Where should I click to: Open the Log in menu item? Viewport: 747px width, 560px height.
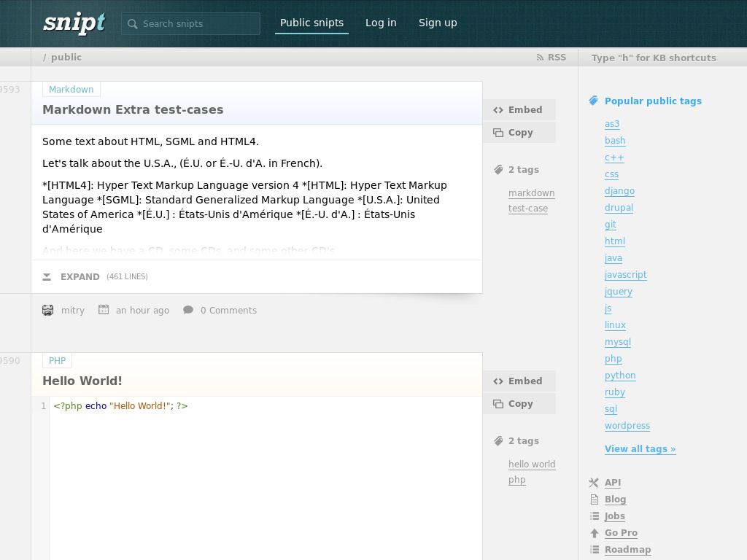pyautogui.click(x=381, y=23)
